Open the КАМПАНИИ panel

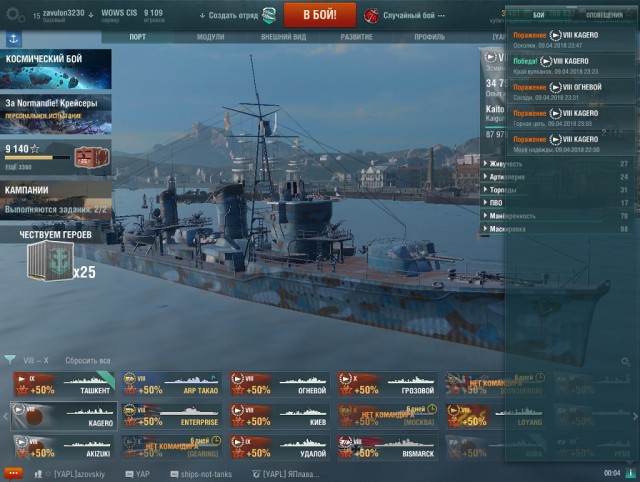[x=56, y=200]
